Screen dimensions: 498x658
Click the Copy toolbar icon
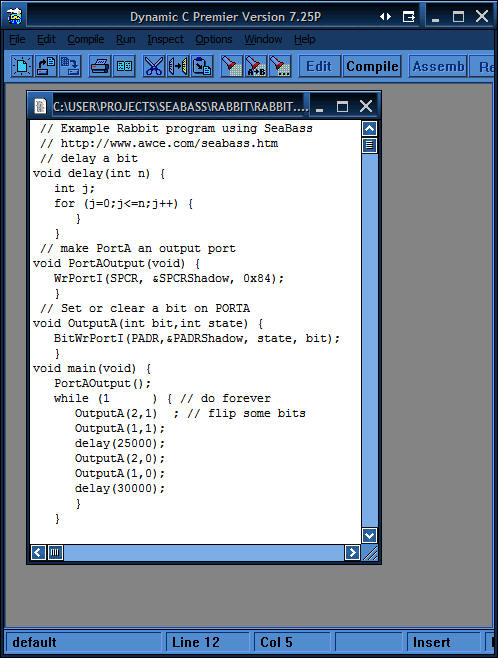[x=177, y=66]
